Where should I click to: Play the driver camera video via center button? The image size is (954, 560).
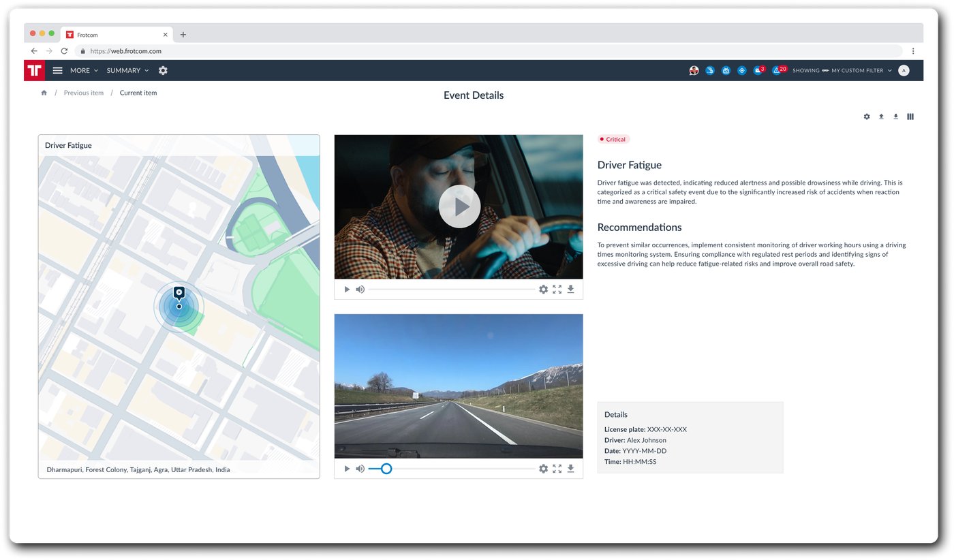459,206
